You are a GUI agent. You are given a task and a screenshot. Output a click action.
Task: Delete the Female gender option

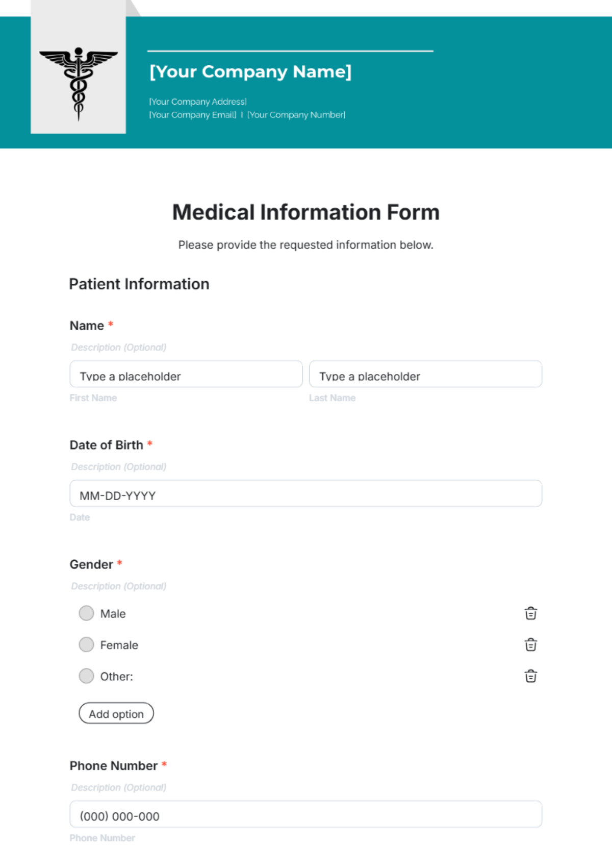[x=530, y=644]
